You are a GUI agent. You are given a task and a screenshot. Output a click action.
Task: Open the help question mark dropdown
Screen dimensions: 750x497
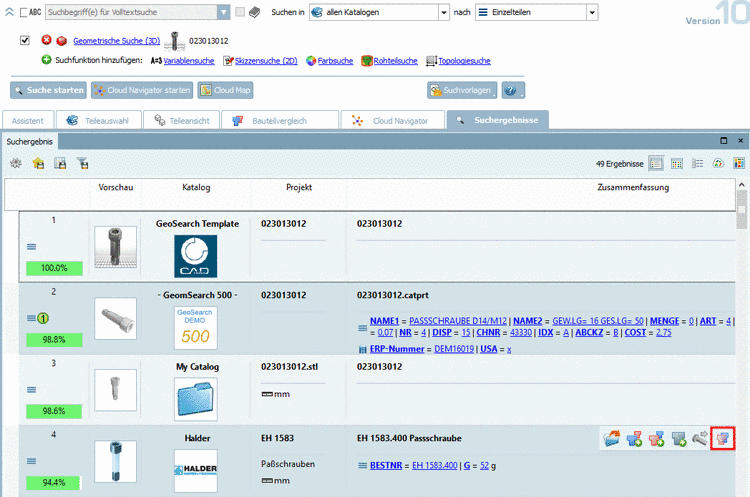513,90
